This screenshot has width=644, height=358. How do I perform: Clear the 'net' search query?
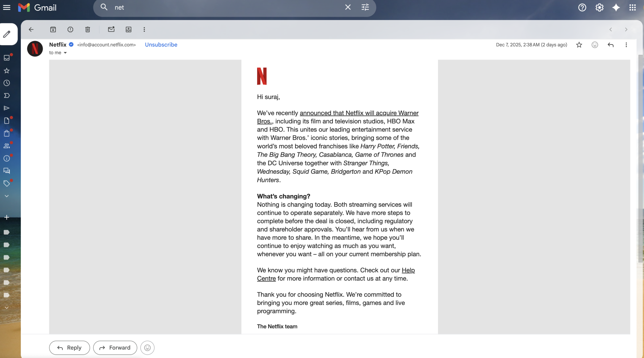point(348,7)
